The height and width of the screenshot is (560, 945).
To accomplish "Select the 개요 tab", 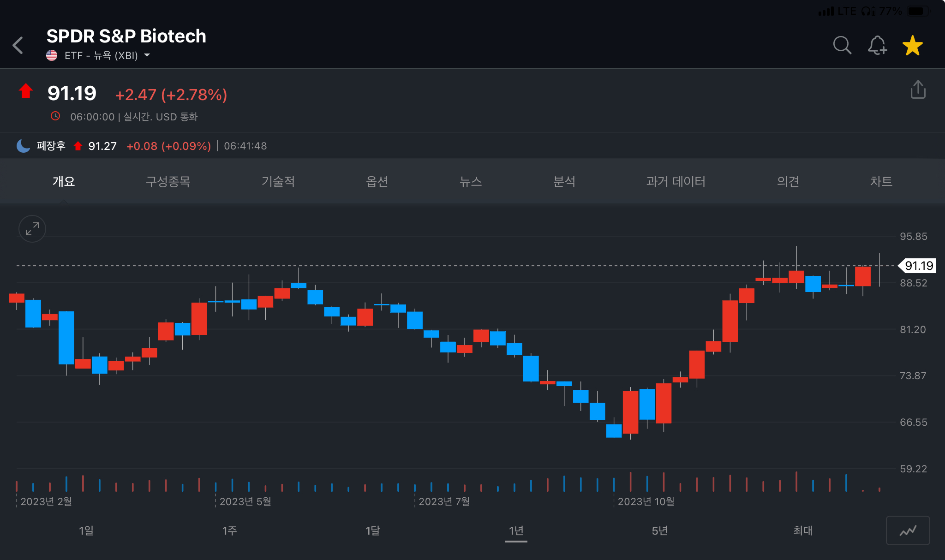I will coord(64,181).
